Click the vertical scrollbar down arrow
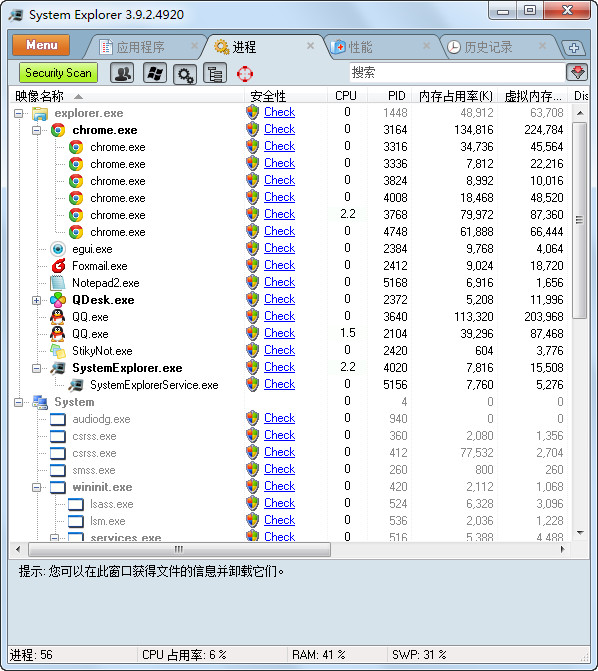The image size is (598, 671). click(x=580, y=533)
